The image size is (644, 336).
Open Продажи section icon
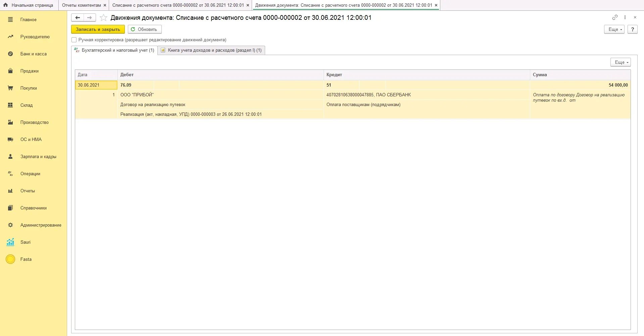[10, 71]
